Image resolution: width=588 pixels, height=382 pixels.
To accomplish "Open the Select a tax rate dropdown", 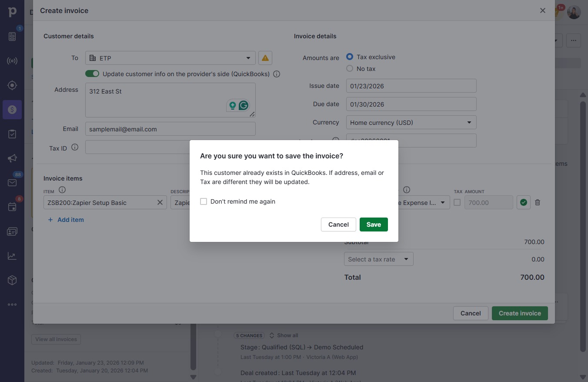I will (x=379, y=259).
